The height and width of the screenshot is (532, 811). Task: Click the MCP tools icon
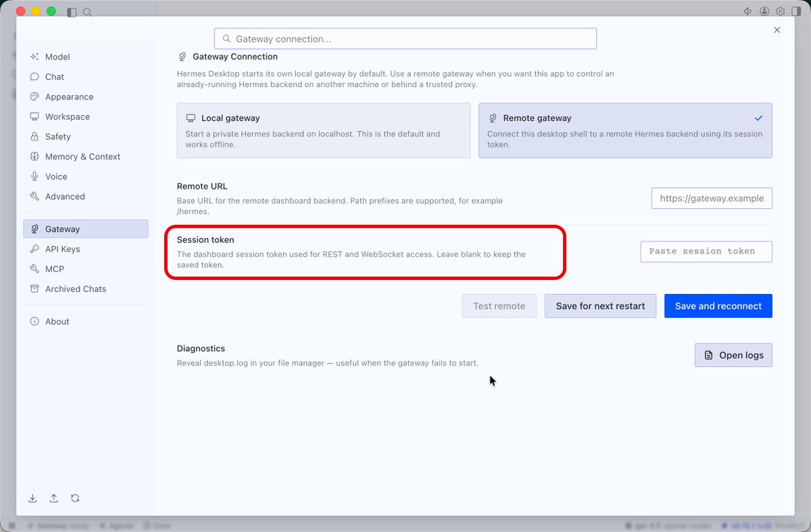point(34,269)
